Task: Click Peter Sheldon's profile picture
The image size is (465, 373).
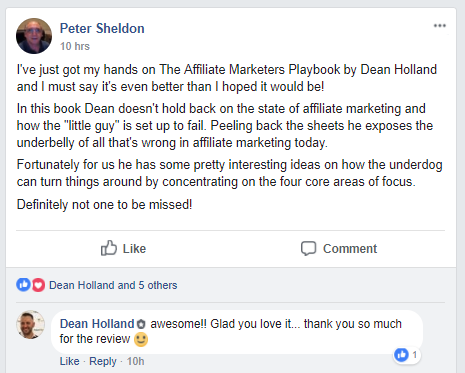Action: pos(34,36)
